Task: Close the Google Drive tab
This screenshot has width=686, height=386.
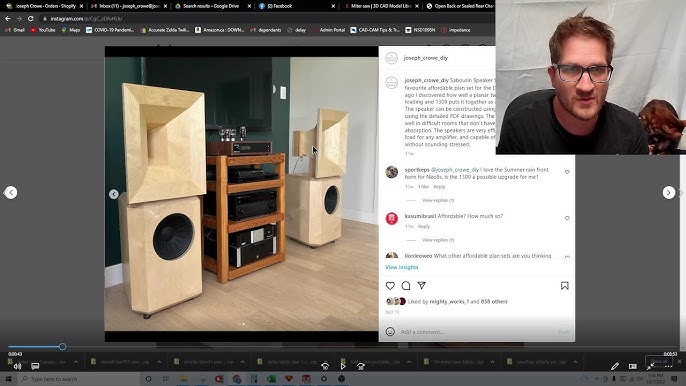Action: (249, 6)
